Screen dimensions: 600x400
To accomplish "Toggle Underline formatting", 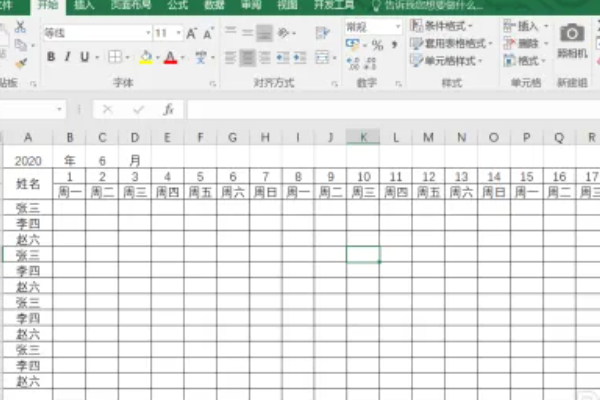I will click(x=85, y=57).
